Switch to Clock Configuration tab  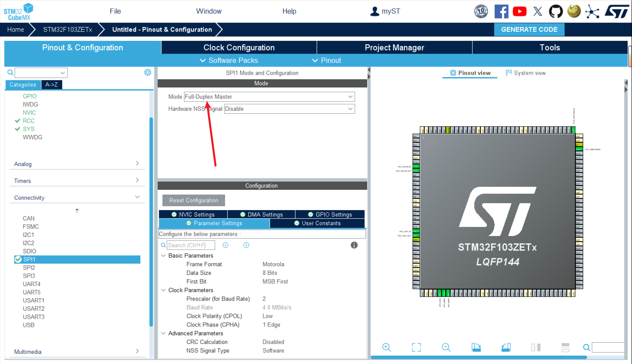click(x=239, y=47)
